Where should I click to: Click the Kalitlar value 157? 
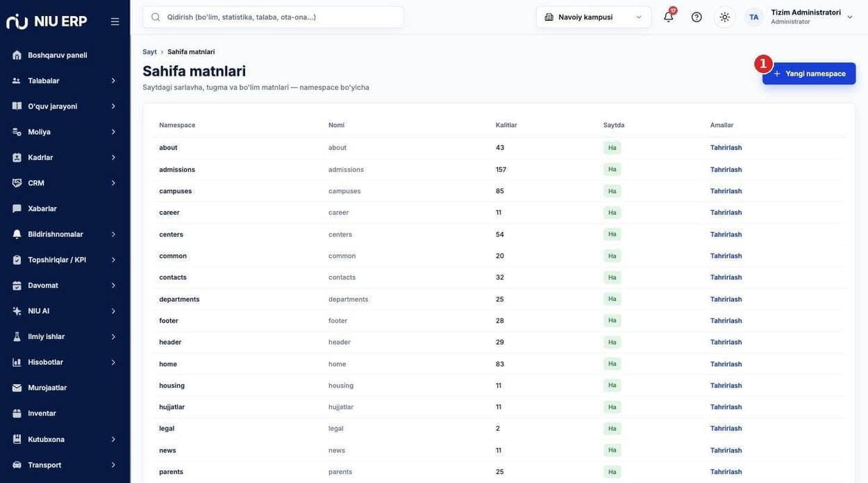tap(501, 170)
